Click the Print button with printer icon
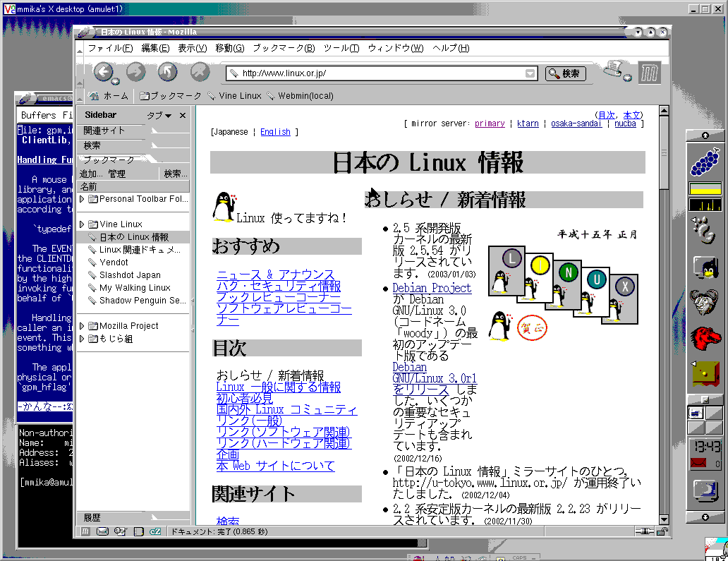This screenshot has height=561, width=728. click(614, 69)
